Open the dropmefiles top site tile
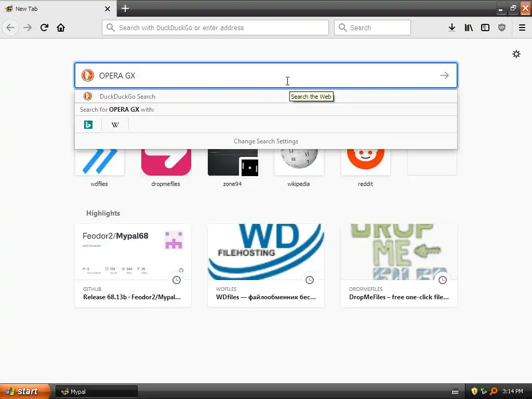Viewport: 532px width, 399px height. tap(166, 168)
